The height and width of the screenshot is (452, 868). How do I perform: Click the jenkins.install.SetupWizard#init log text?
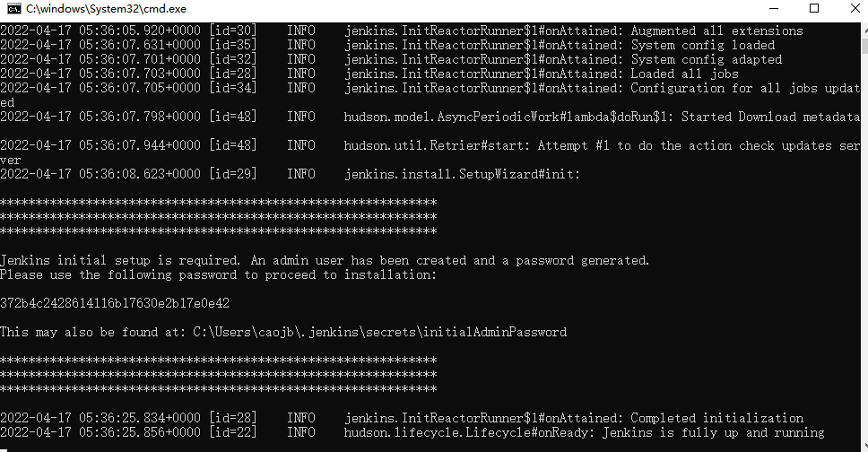click(462, 174)
